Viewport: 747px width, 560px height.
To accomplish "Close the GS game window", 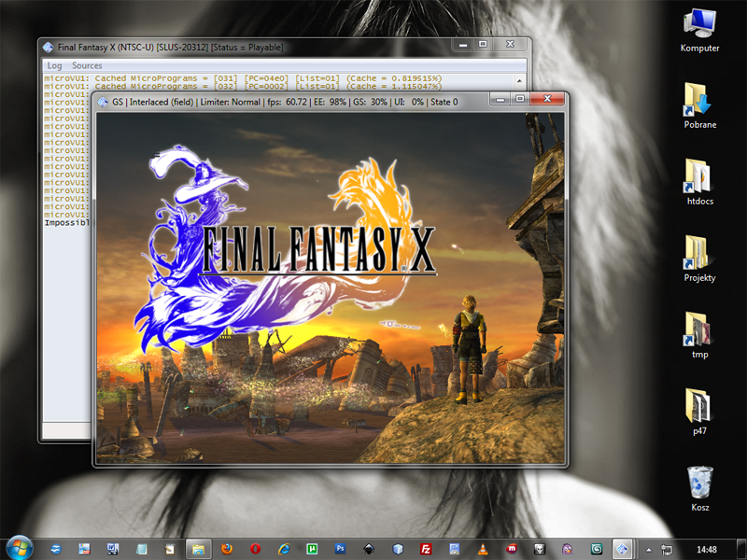I will pos(547,99).
